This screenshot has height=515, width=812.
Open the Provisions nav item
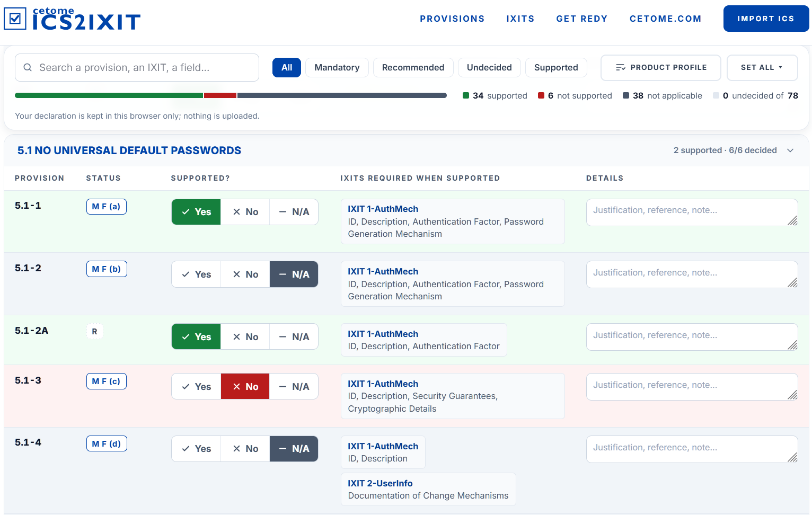(452, 19)
